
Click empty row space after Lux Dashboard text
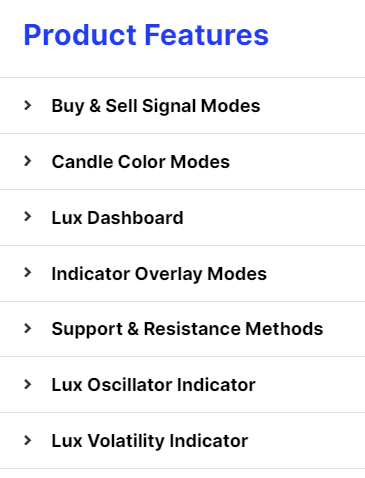[273, 218]
